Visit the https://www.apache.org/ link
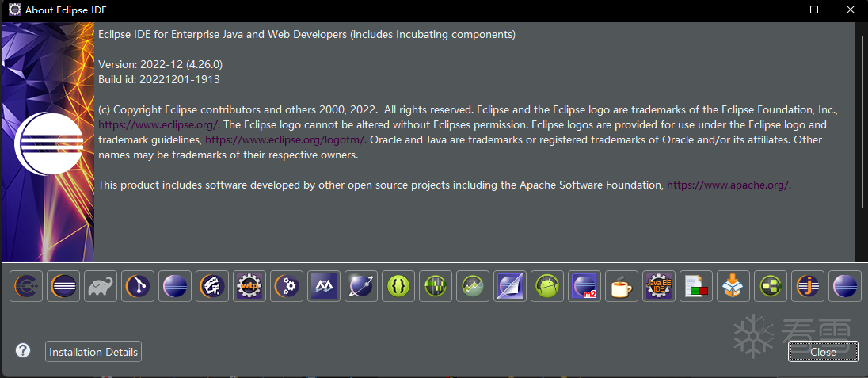This screenshot has height=378, width=868. (x=729, y=185)
